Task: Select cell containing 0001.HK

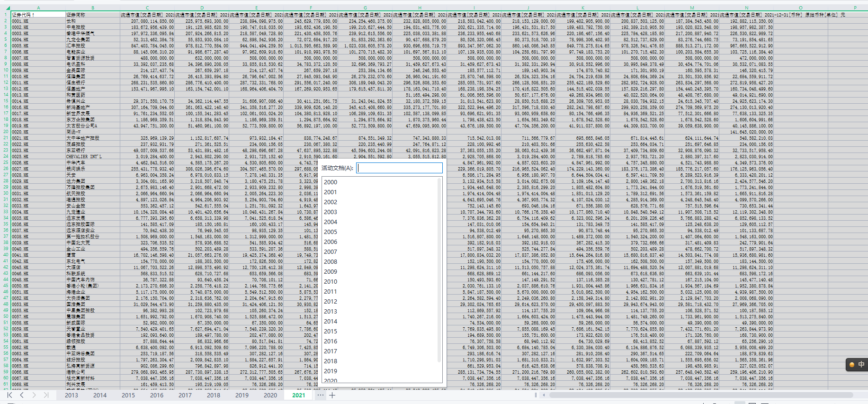Action: coord(38,21)
